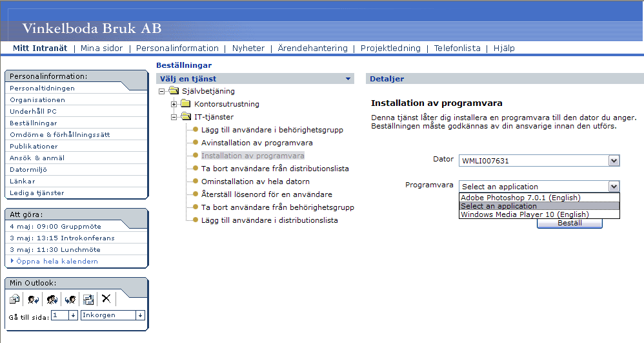The image size is (644, 343).
Task: Open Beställningar in the sidebar
Action: (34, 123)
